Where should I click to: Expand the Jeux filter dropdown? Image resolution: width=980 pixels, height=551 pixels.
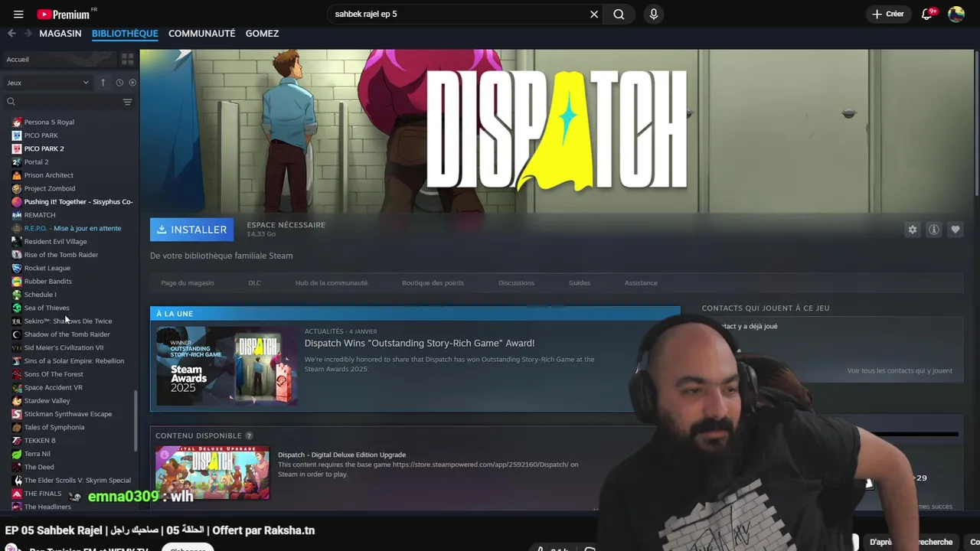47,83
